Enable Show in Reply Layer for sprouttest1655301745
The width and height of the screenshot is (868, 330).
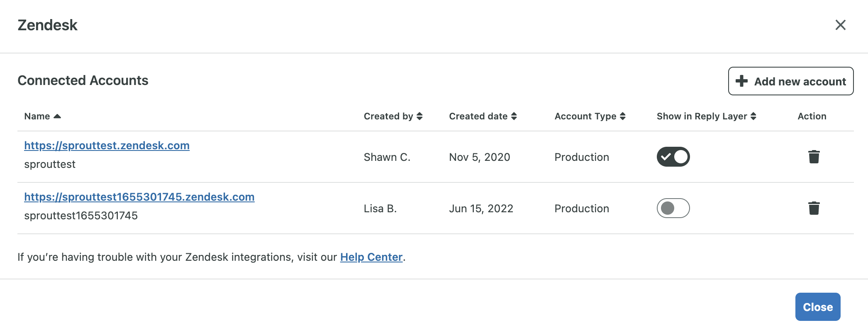[673, 208]
